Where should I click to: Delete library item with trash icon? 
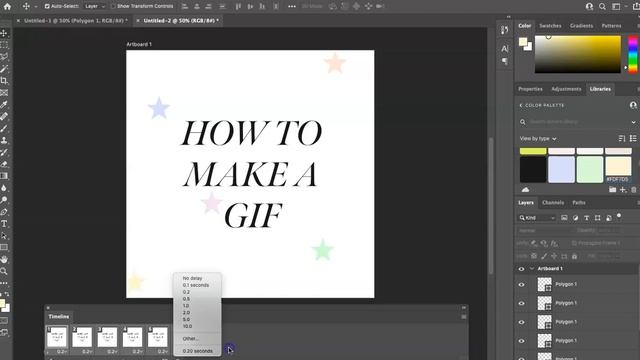click(634, 190)
